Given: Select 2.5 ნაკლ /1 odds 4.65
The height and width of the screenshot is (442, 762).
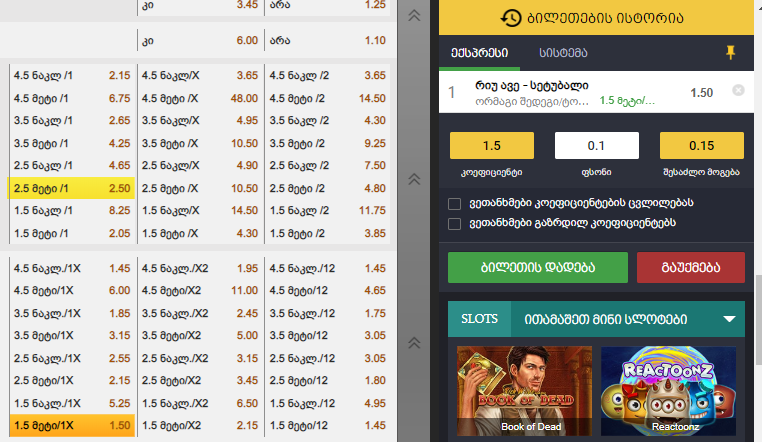Looking at the screenshot, I should pos(71,166).
